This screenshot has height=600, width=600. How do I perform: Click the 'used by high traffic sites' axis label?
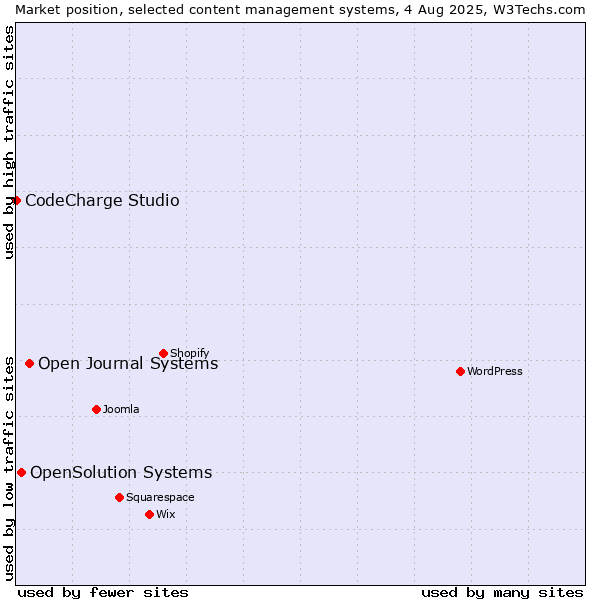point(9,142)
